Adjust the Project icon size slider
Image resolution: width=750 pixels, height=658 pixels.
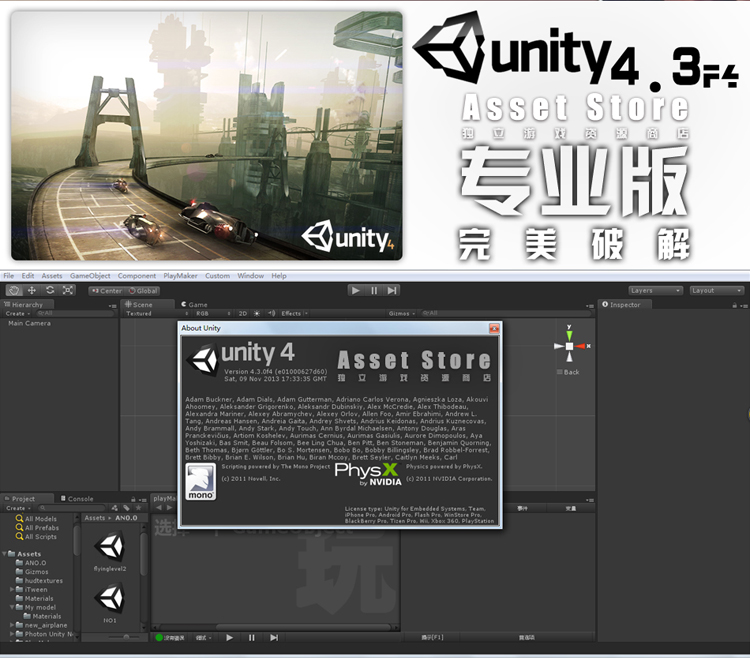pyautogui.click(x=125, y=637)
